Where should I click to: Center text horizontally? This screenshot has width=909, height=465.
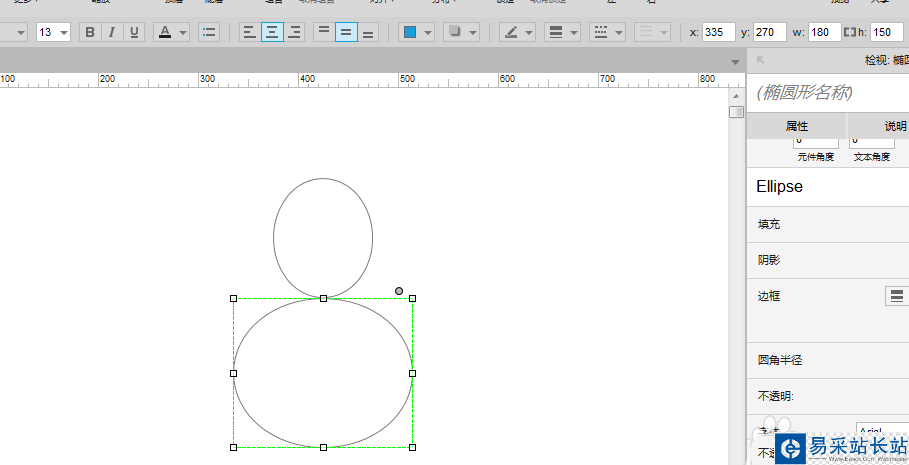pos(272,32)
